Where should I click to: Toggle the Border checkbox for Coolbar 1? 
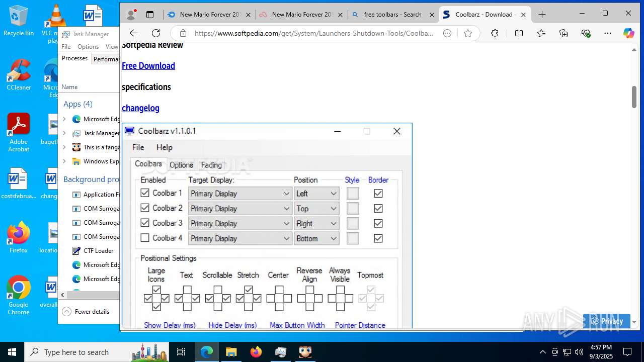378,193
